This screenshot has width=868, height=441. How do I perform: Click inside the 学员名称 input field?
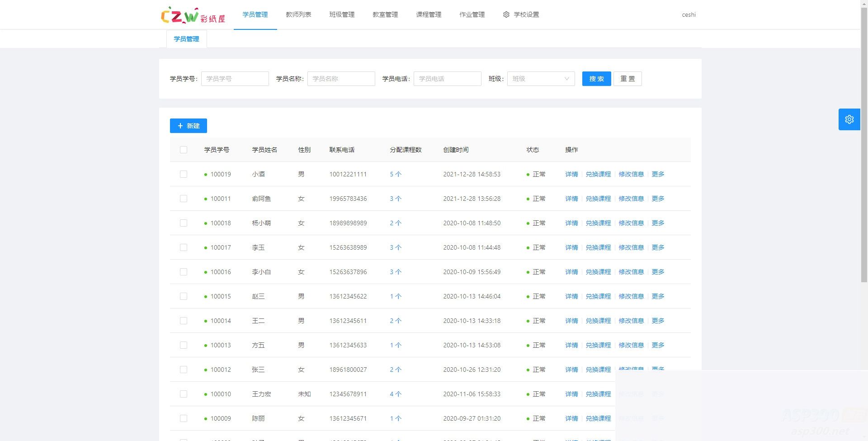341,78
